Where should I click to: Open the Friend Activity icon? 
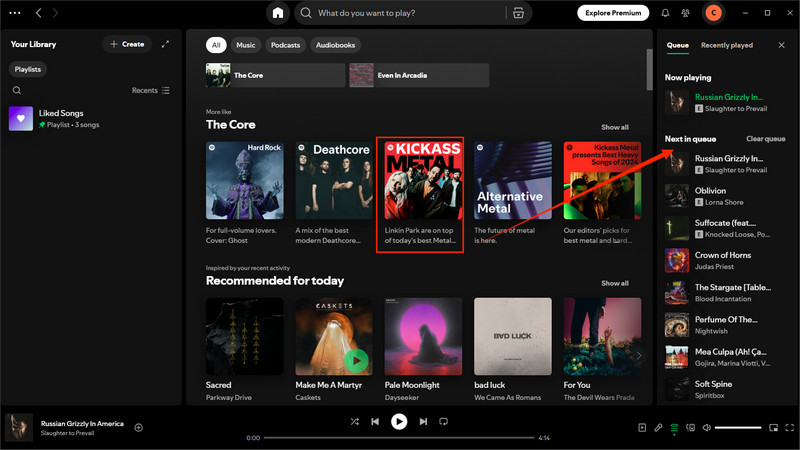tap(685, 13)
